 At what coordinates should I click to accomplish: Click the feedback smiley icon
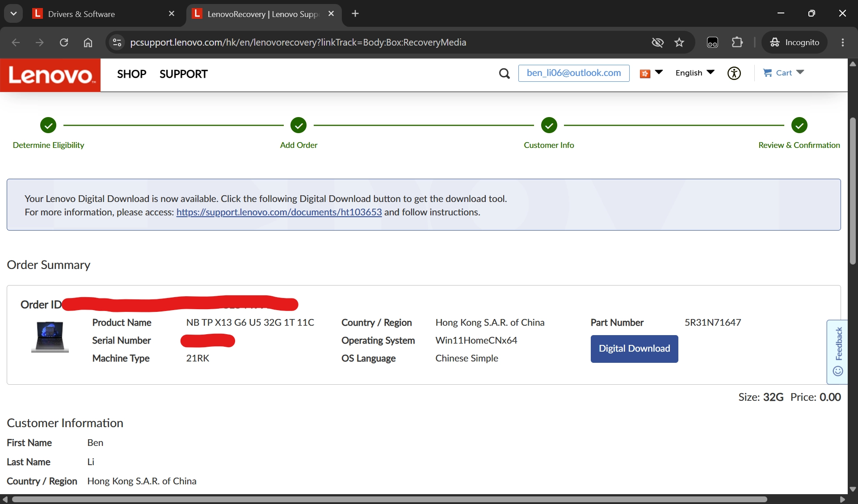click(838, 371)
